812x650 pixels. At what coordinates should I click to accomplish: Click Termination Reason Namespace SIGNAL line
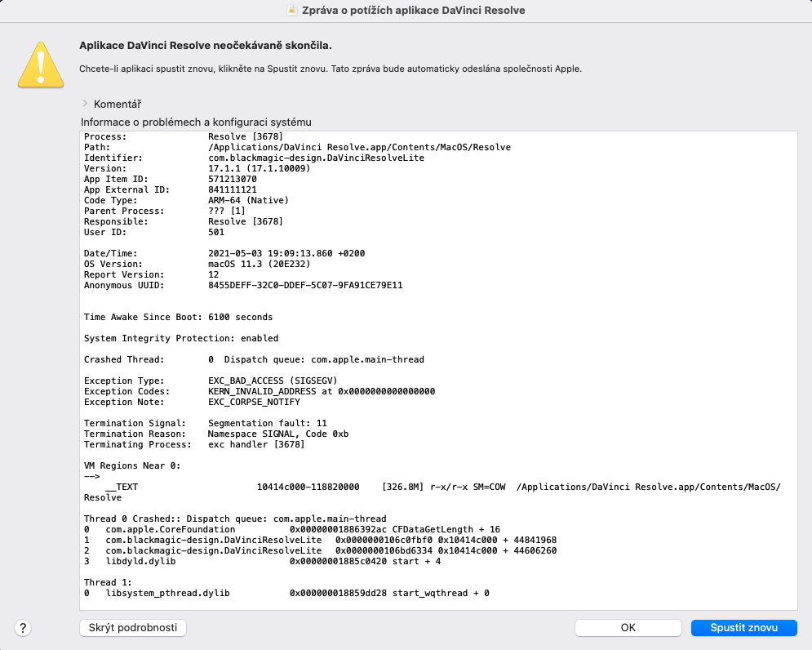[x=216, y=434]
